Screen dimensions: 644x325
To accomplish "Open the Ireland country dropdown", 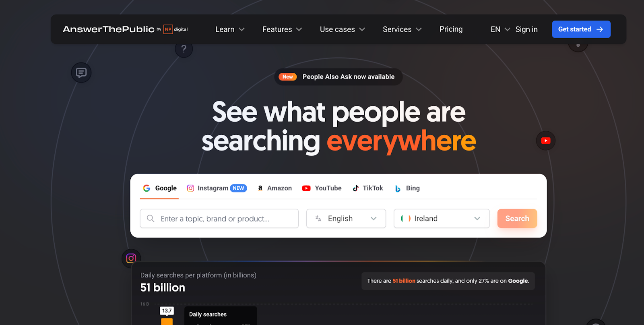I will coord(442,218).
